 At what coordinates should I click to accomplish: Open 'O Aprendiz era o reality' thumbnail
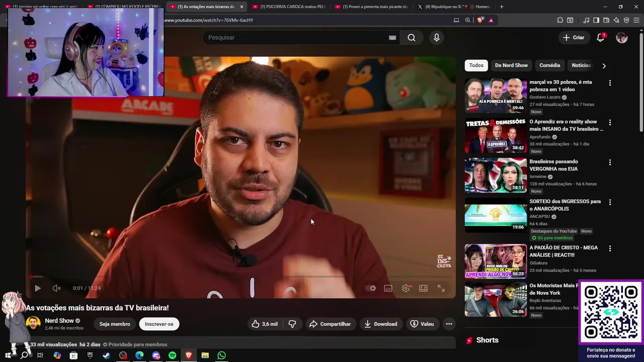click(496, 135)
